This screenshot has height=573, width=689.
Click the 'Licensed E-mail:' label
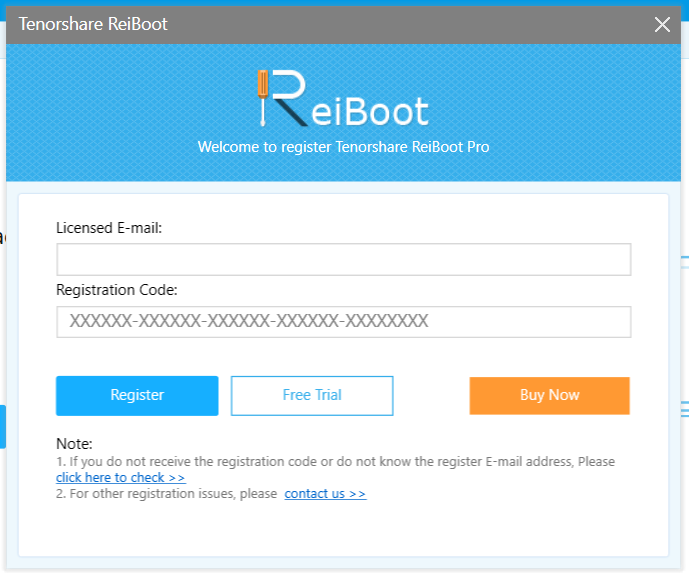[x=109, y=228]
